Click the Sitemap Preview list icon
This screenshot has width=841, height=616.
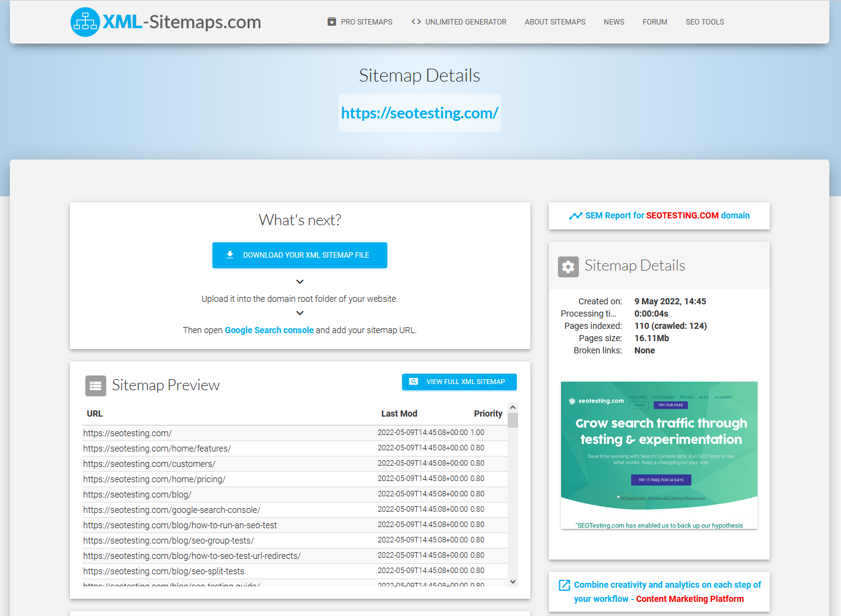[96, 386]
